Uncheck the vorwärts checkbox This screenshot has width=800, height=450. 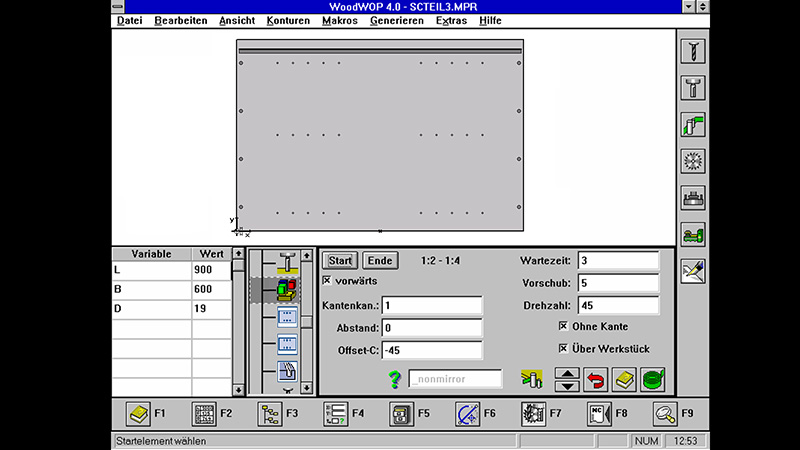point(327,282)
